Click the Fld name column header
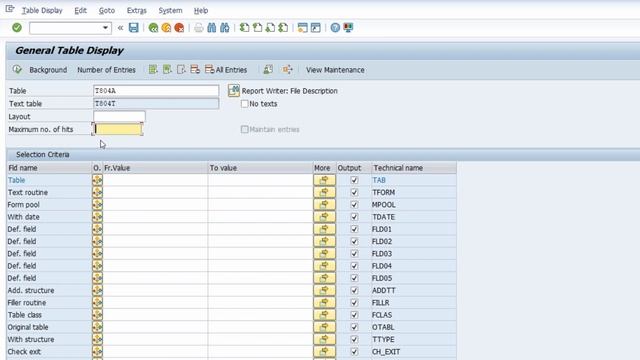The width and height of the screenshot is (640, 360). click(49, 168)
